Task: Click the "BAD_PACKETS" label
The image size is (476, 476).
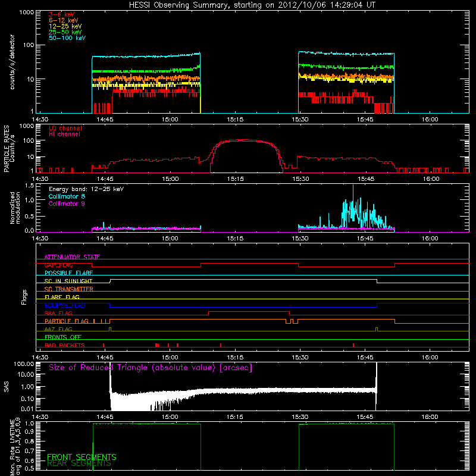Action: tap(65, 345)
